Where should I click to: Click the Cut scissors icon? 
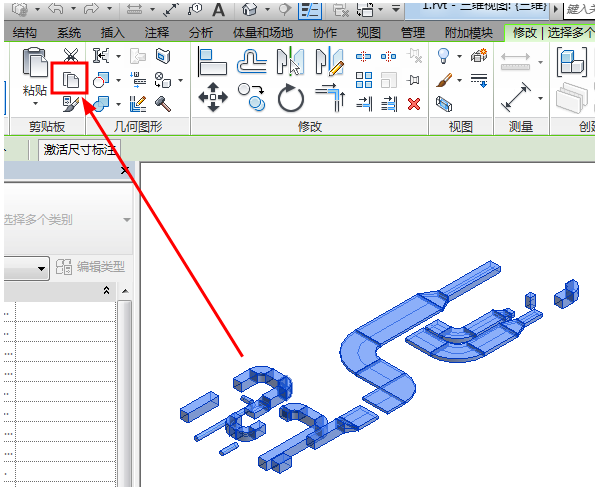click(71, 56)
